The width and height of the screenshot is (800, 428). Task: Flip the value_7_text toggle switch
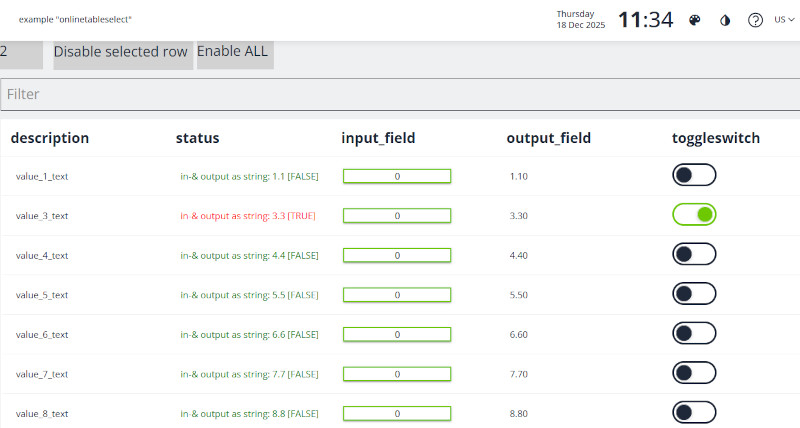(694, 373)
